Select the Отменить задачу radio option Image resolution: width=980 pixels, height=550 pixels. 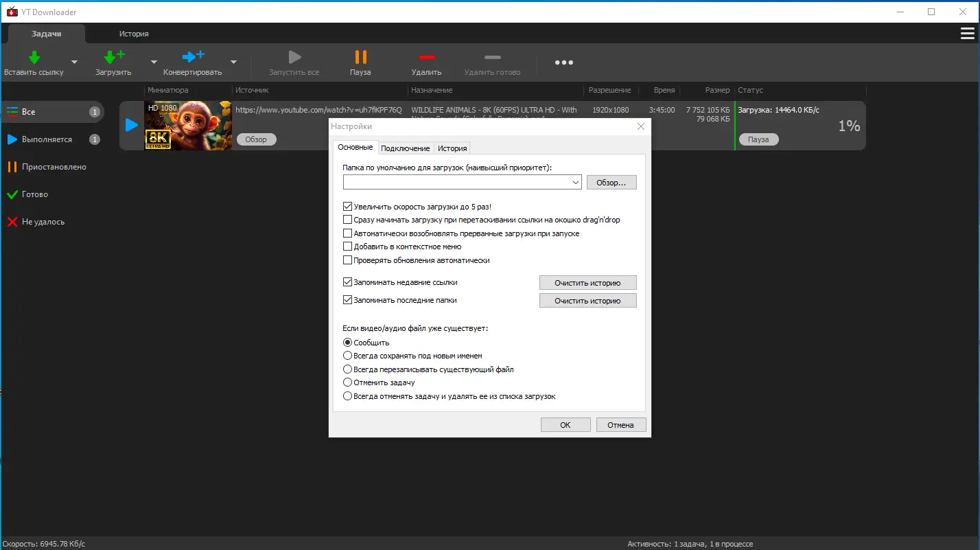pyautogui.click(x=347, y=382)
